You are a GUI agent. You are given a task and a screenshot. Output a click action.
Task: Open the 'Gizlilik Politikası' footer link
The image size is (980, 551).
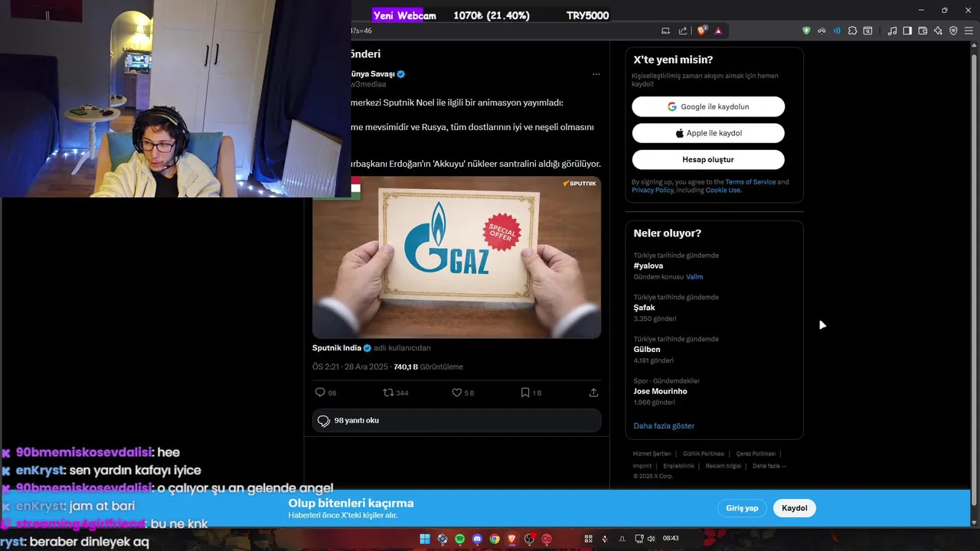click(x=704, y=454)
